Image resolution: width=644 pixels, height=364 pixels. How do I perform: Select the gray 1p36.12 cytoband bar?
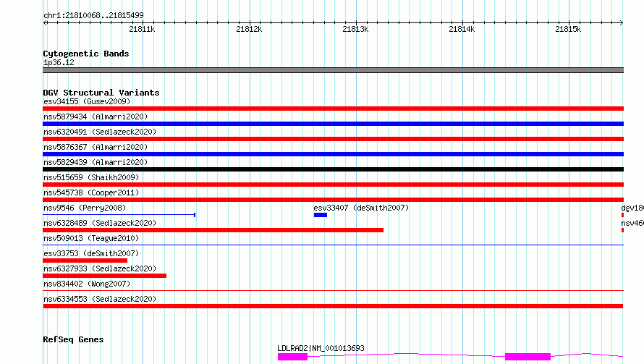333,70
